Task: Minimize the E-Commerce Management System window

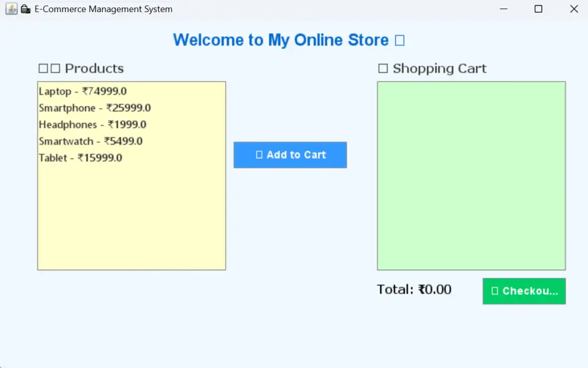Action: click(503, 9)
